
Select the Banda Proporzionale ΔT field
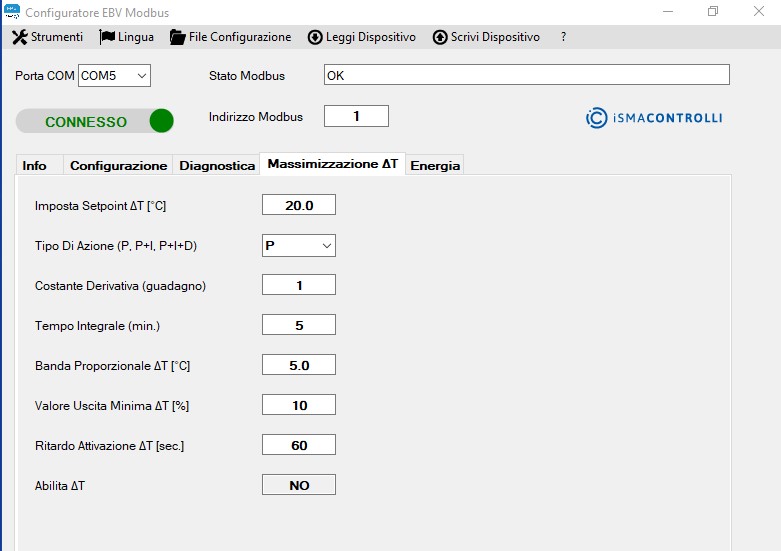click(299, 365)
